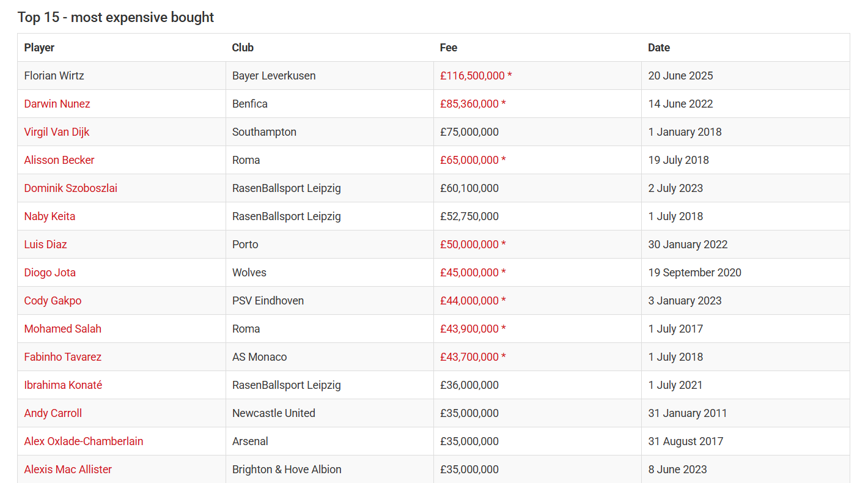Click the £50,000,000 fee for Luis Diaz
The height and width of the screenshot is (483, 868).
tap(473, 245)
